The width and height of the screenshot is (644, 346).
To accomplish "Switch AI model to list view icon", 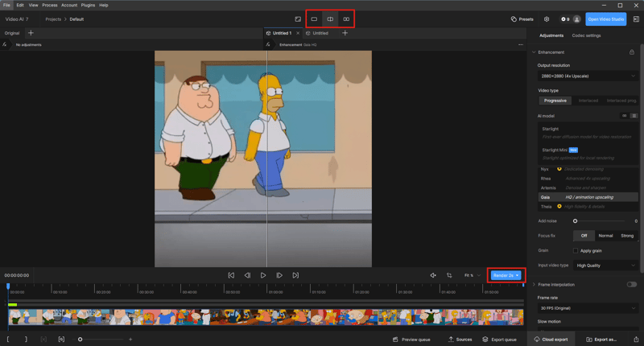I will point(634,116).
